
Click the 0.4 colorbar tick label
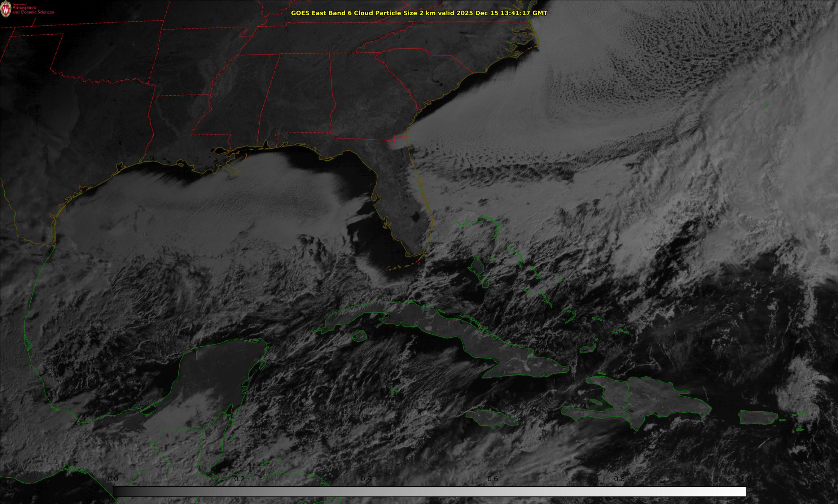click(x=366, y=479)
